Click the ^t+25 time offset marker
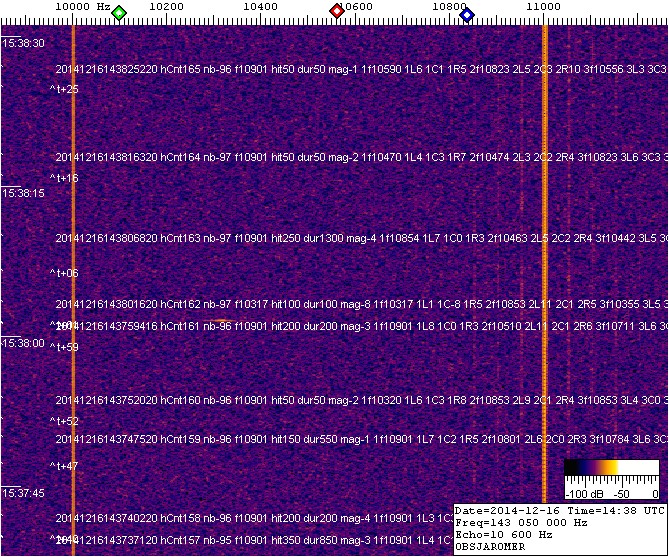 [65, 90]
